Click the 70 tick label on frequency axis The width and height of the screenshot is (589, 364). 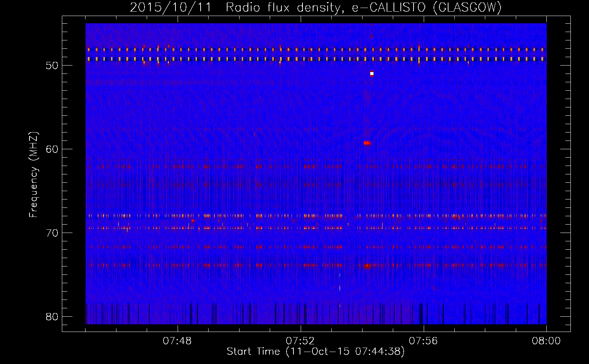click(x=52, y=233)
